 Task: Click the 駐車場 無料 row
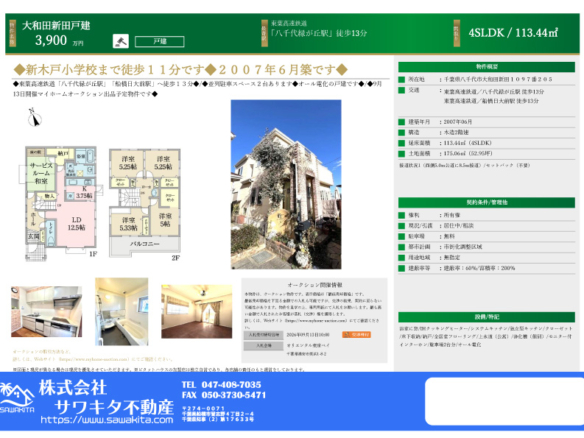[486, 236]
